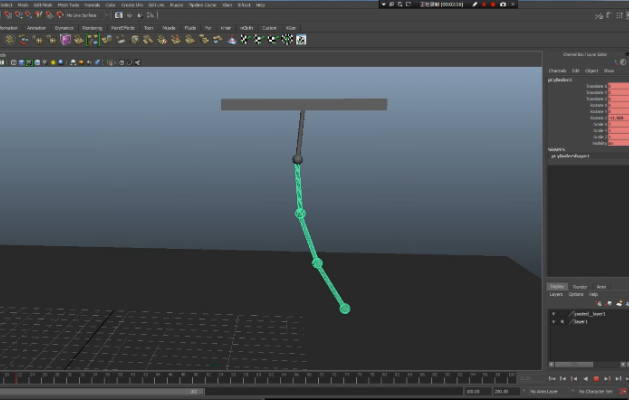Image resolution: width=629 pixels, height=400 pixels.
Task: Switch to the Fluids shelf tab
Action: (190, 28)
